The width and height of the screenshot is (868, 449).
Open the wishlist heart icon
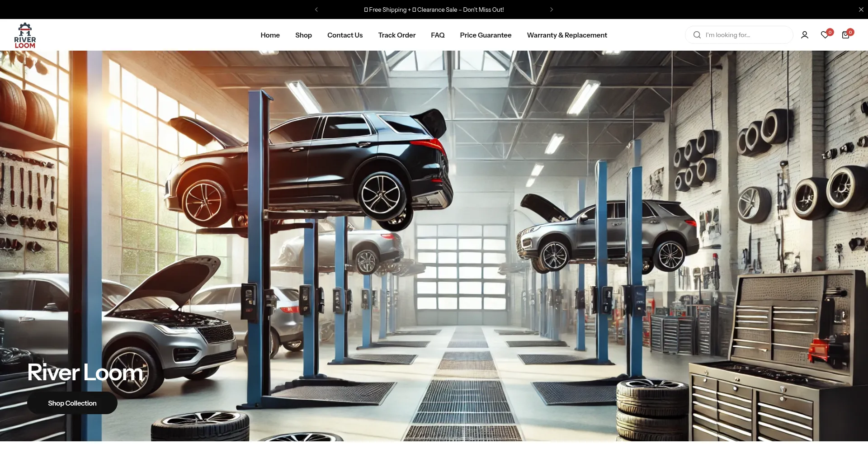pyautogui.click(x=825, y=35)
